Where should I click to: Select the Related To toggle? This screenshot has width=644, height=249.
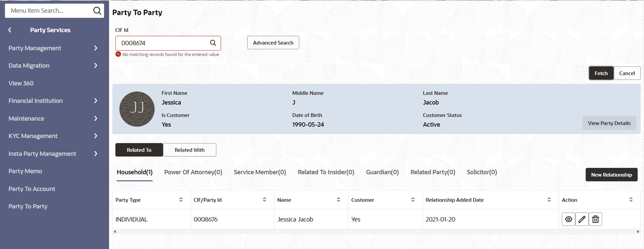139,150
